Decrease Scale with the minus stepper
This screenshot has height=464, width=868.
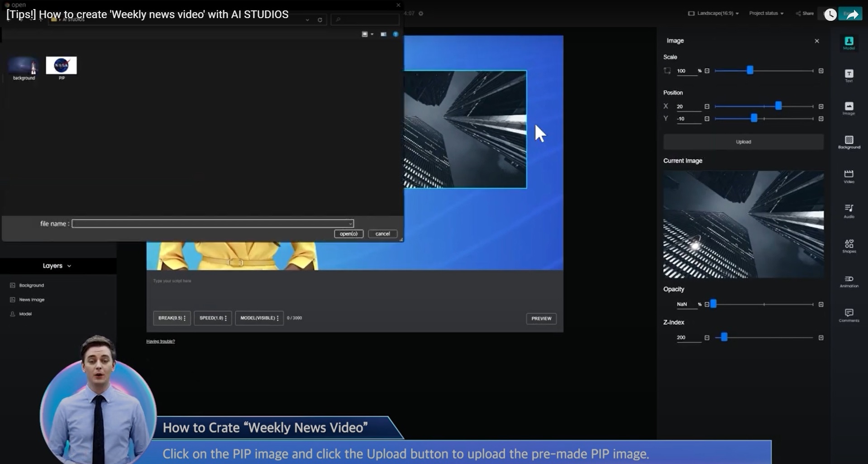click(707, 71)
